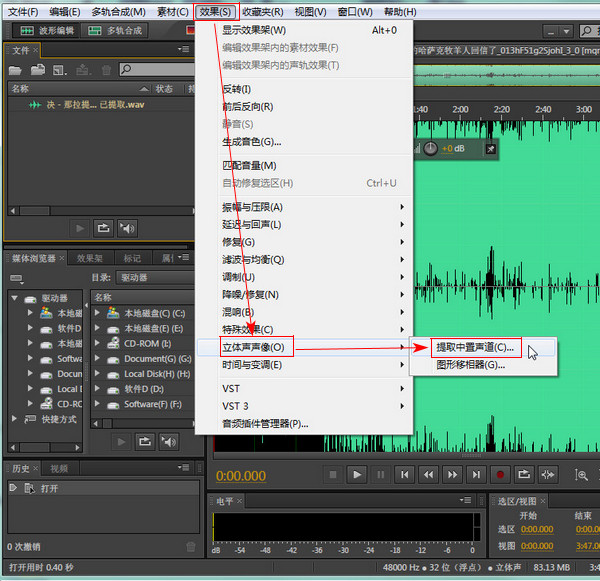Screen dimensions: 600x581
Task: Click the 0:00.000 time display
Action: point(241,476)
